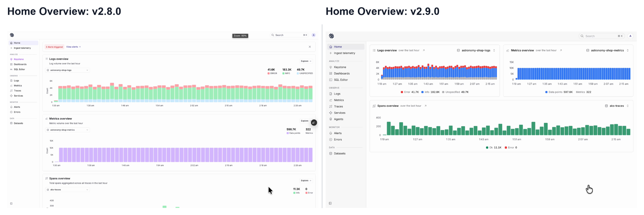Open Metrics overview arrow icon in v2.9.0
The image size is (644, 215).
(x=561, y=50)
